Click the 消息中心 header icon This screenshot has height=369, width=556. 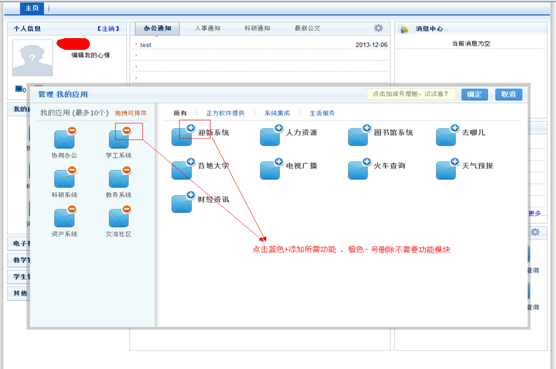coord(404,29)
